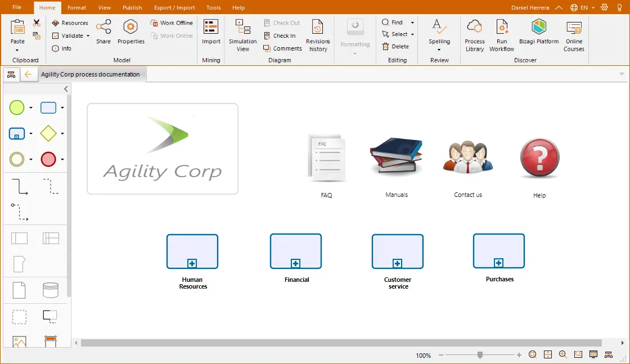The image size is (630, 364).
Task: Open the Human Resources sub-process
Action: (192, 251)
